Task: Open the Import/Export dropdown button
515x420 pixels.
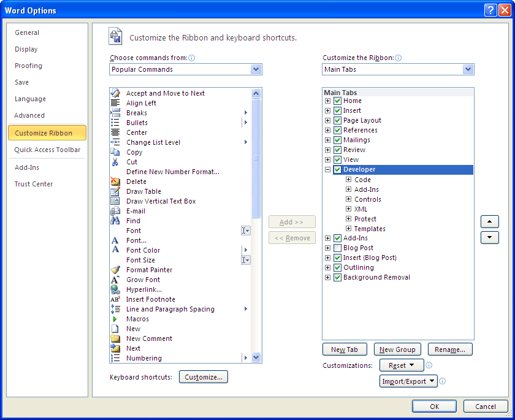Action: point(408,381)
